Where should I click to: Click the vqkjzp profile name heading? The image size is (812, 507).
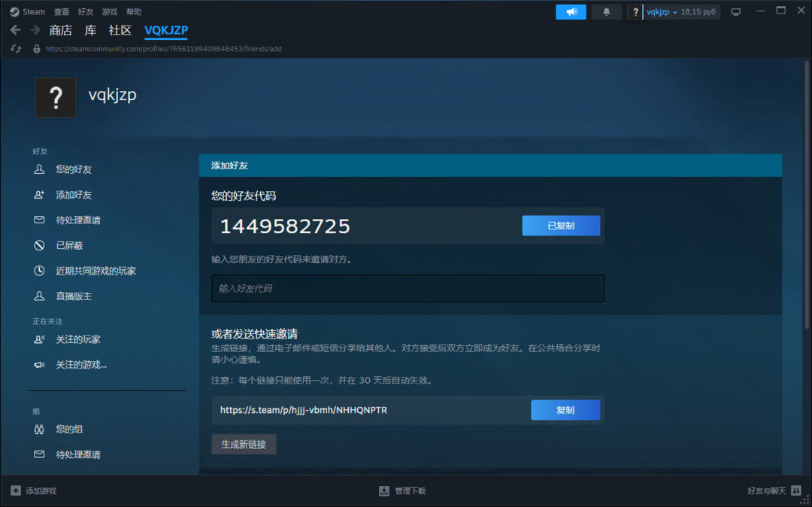point(112,96)
